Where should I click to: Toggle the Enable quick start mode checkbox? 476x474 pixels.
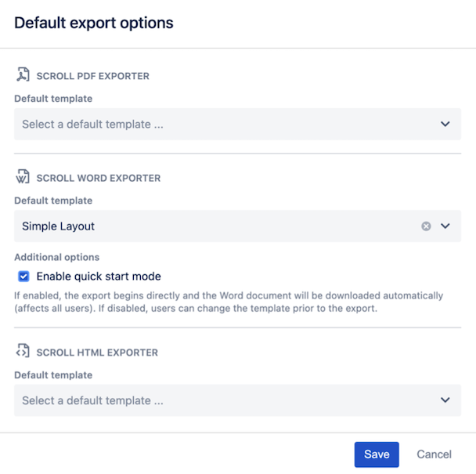(x=23, y=277)
